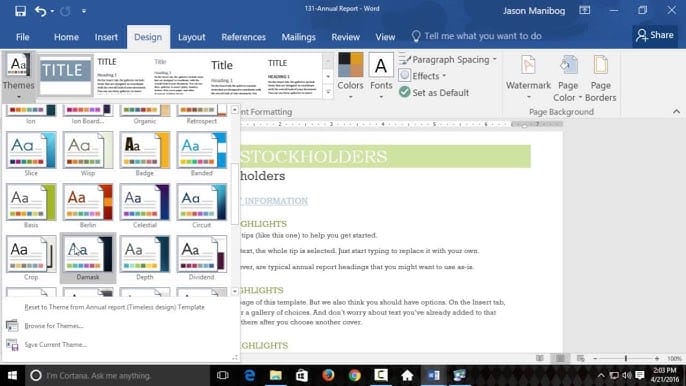This screenshot has height=386, width=686.
Task: Select the Organic theme
Action: [145, 115]
